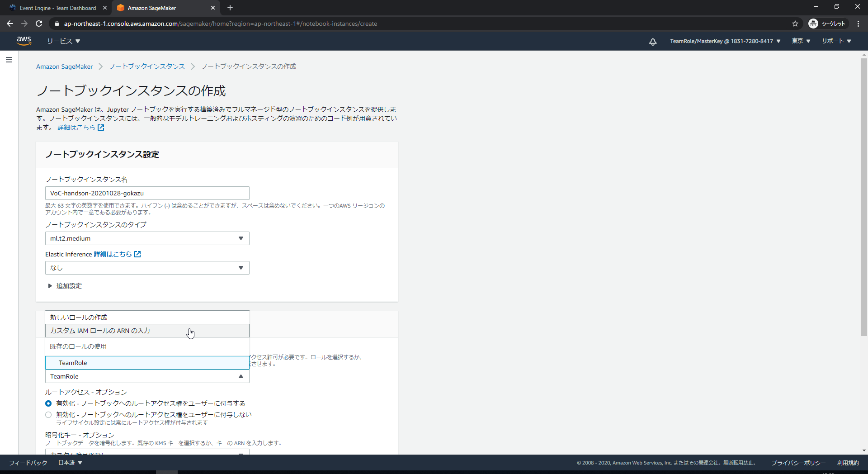The image size is (868, 474).
Task: Go back with the browser back arrow
Action: (x=10, y=24)
